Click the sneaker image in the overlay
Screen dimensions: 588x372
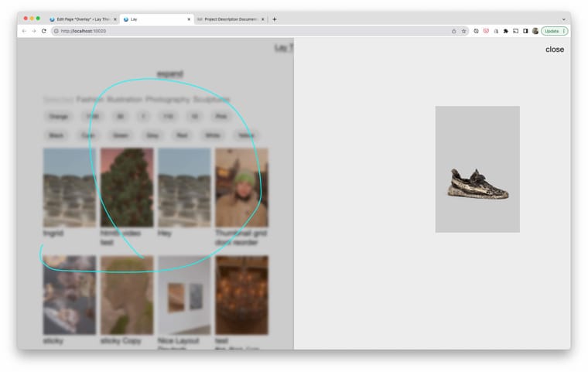pos(477,183)
